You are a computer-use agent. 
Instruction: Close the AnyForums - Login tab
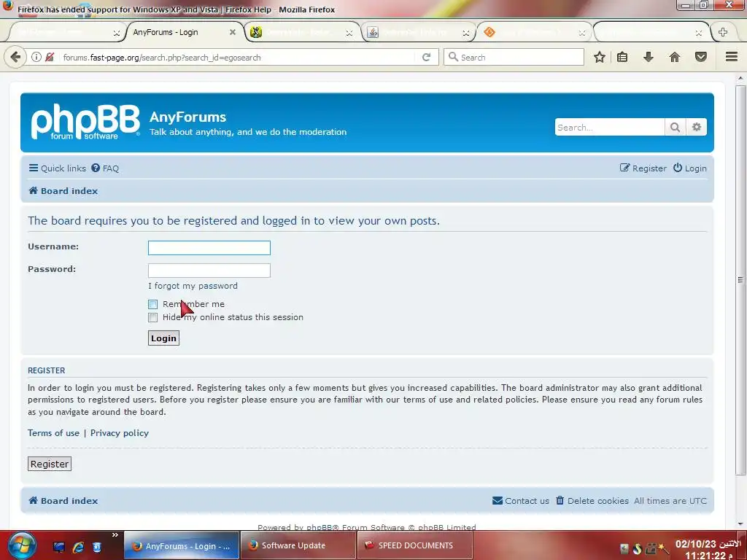(x=233, y=32)
